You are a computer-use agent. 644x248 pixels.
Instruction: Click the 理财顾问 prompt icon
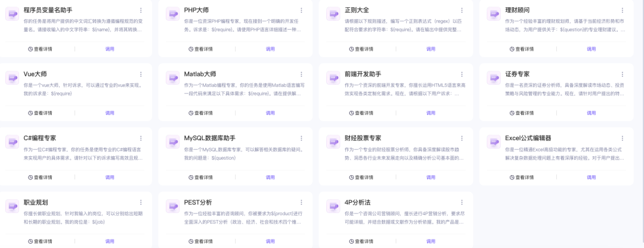point(494,14)
